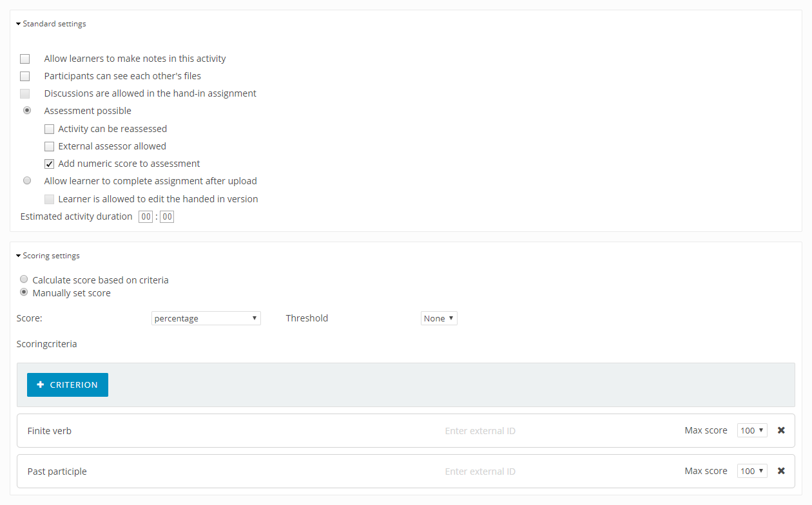Click external ID field for Finite verb

pos(480,431)
